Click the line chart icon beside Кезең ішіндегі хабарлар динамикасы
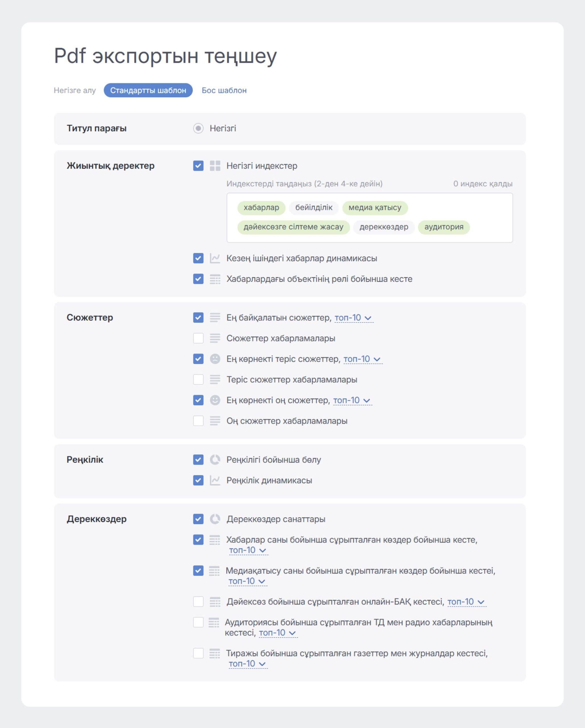This screenshot has height=728, width=585. click(x=215, y=258)
